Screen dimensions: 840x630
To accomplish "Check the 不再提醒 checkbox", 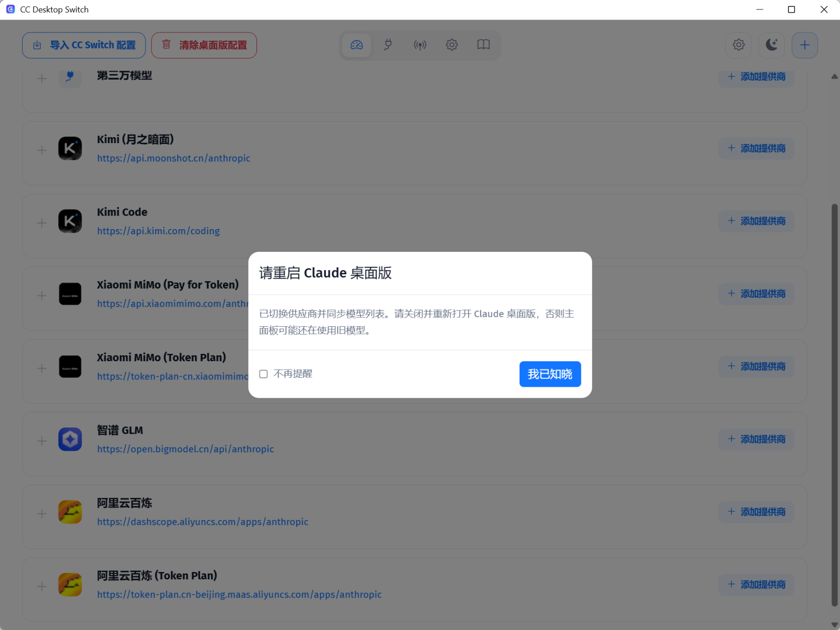I will (x=263, y=374).
